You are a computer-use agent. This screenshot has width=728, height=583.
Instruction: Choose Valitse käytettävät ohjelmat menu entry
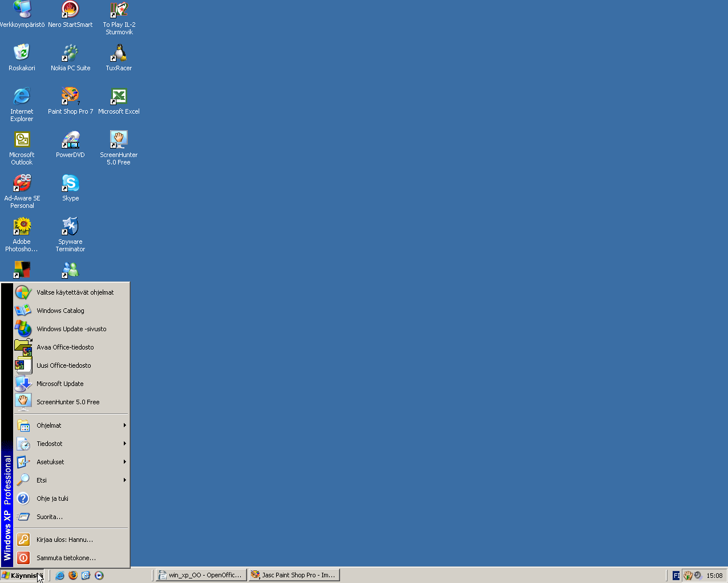click(72, 292)
